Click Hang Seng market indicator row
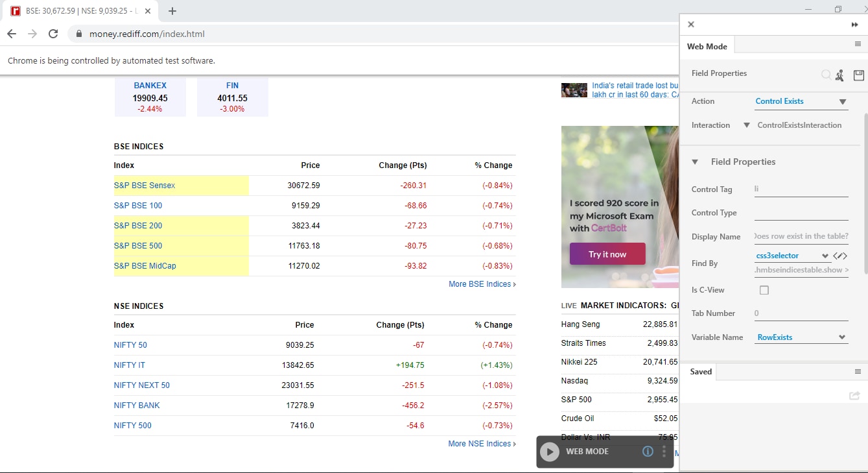The image size is (868, 473). click(x=619, y=324)
